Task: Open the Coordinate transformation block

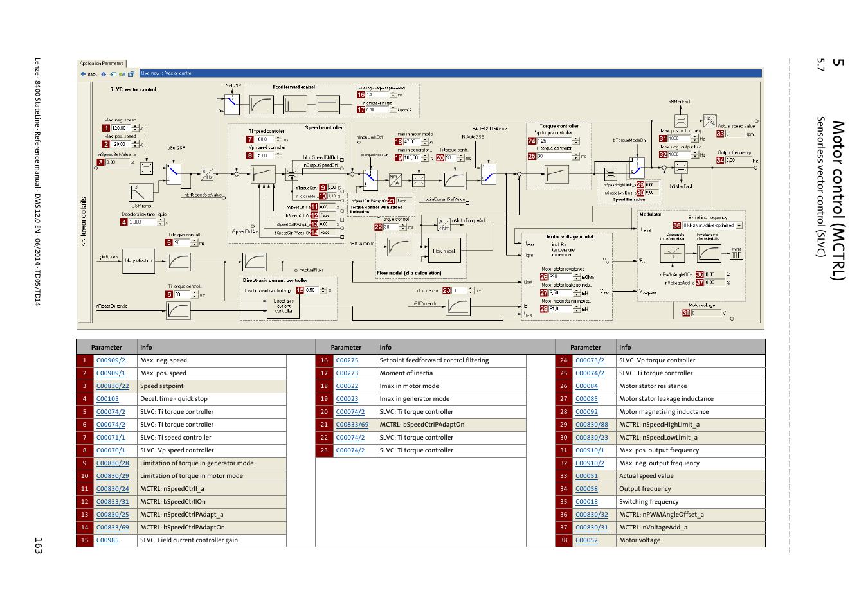Action: (672, 253)
